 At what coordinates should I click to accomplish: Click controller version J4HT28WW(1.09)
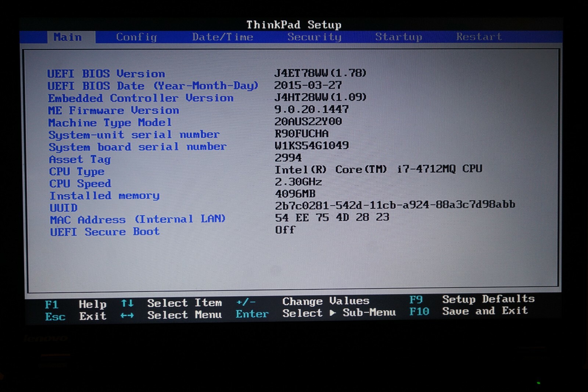pyautogui.click(x=320, y=97)
